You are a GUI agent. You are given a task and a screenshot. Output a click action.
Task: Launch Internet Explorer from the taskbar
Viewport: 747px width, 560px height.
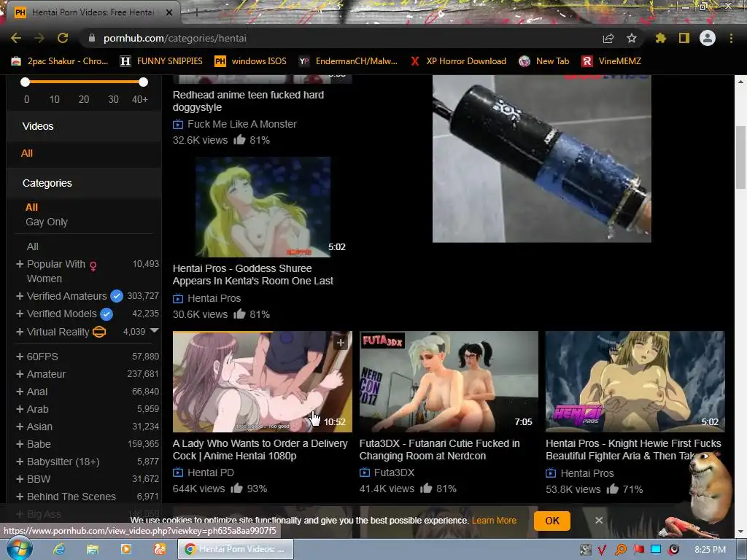59,549
